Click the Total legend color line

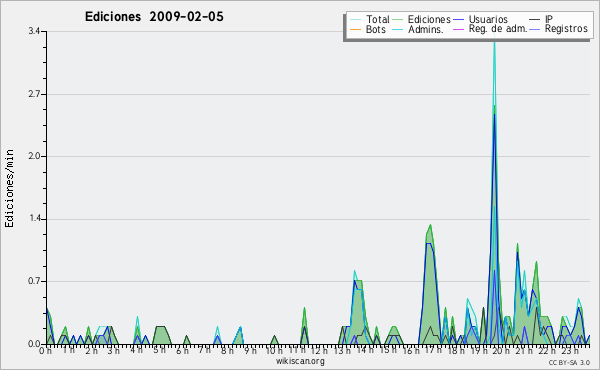click(x=355, y=20)
